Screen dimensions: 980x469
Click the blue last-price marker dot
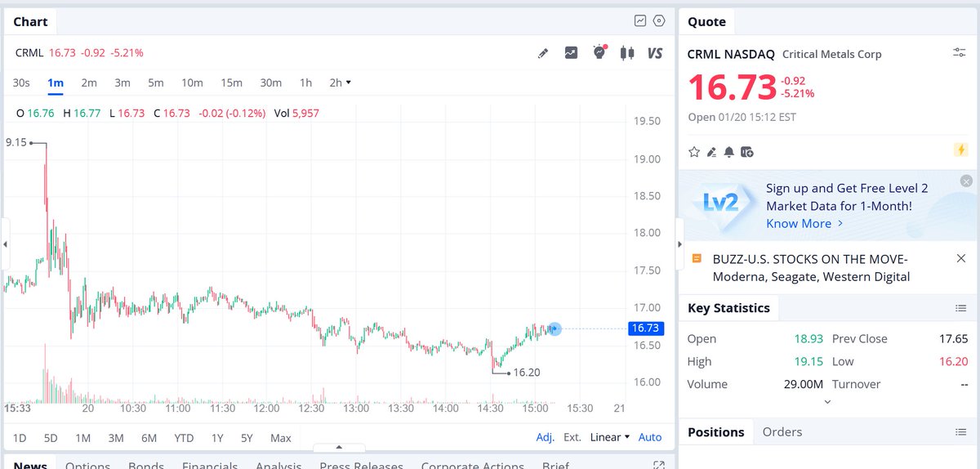click(x=555, y=328)
